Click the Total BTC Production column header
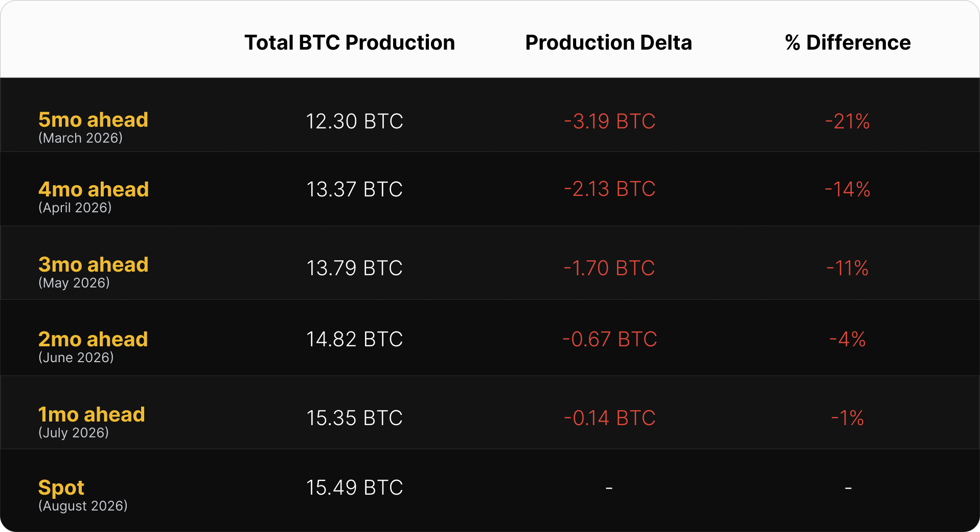This screenshot has width=980, height=532. (350, 42)
